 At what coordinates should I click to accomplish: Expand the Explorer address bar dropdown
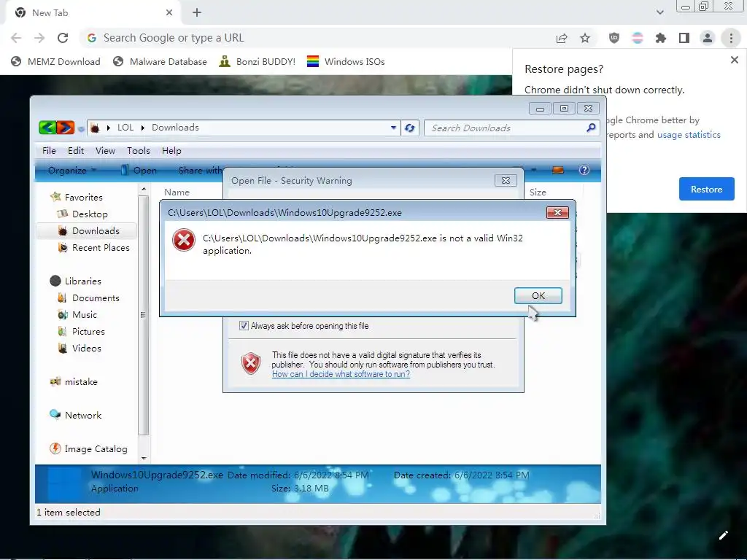coord(393,128)
